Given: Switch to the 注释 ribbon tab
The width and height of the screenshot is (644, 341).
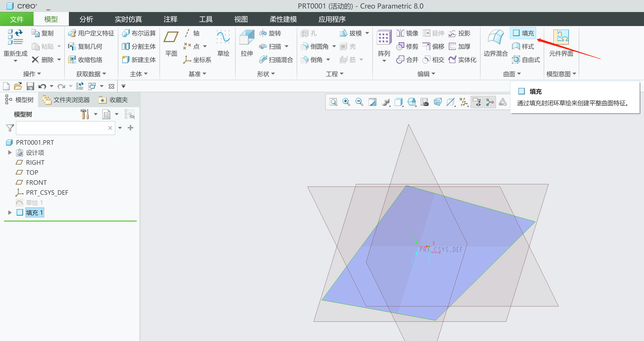Looking at the screenshot, I should (x=170, y=19).
